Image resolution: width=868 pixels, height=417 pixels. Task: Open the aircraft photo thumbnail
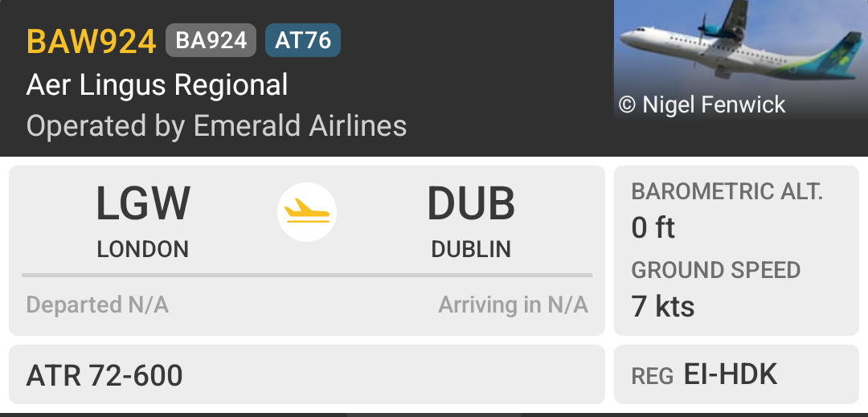741,60
